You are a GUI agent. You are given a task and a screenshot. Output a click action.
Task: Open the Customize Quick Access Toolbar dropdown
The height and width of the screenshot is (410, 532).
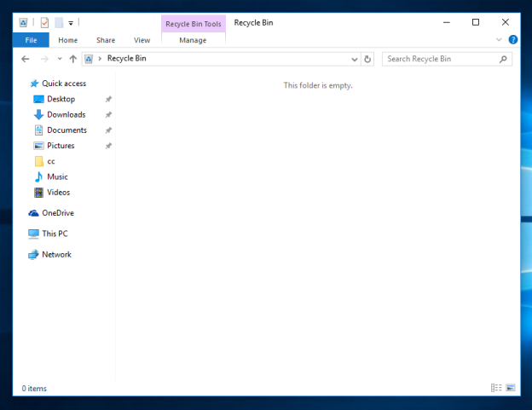[x=71, y=23]
